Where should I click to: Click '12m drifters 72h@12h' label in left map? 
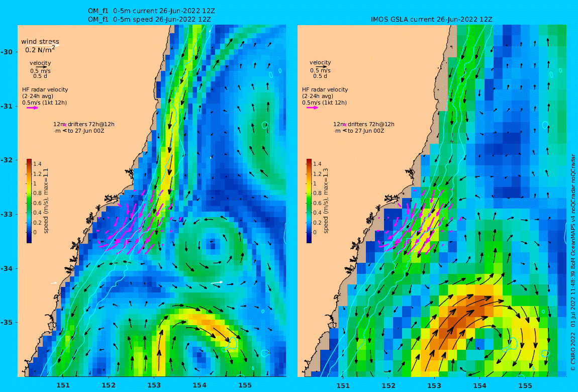tap(83, 125)
